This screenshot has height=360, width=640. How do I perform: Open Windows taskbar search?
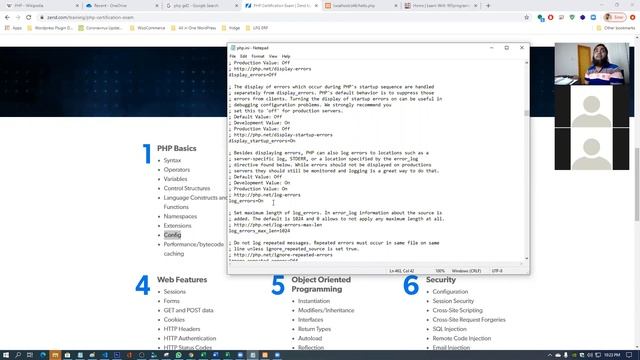click(x=18, y=355)
